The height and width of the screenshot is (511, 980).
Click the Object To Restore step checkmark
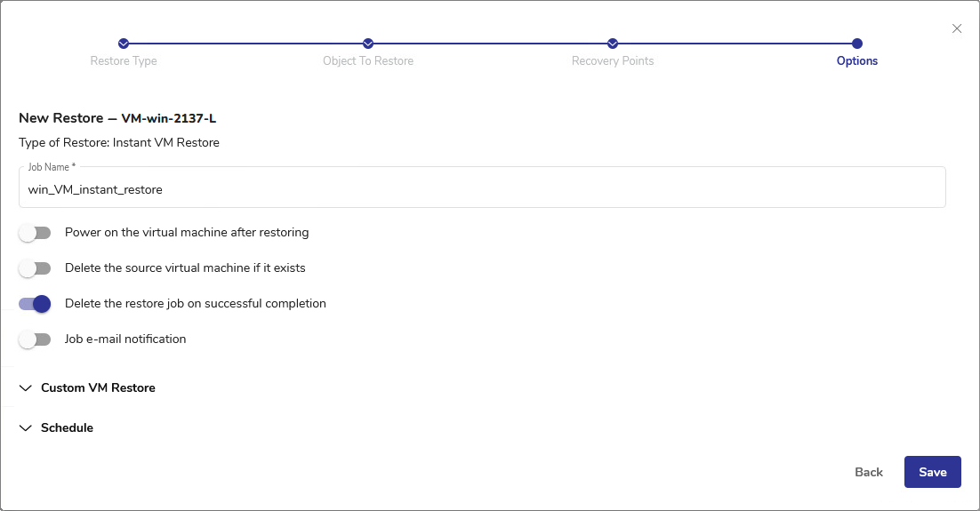368,44
